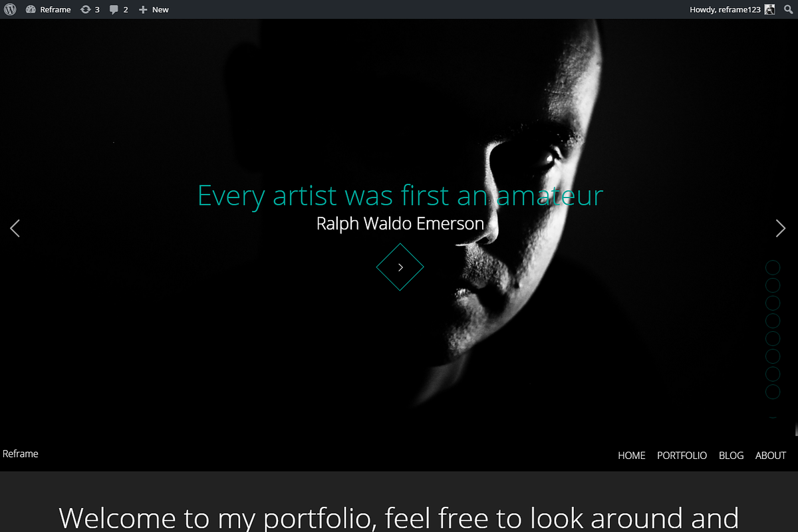
Task: Click the 'Ralph Waldo Emerson' caption text
Action: coord(400,223)
